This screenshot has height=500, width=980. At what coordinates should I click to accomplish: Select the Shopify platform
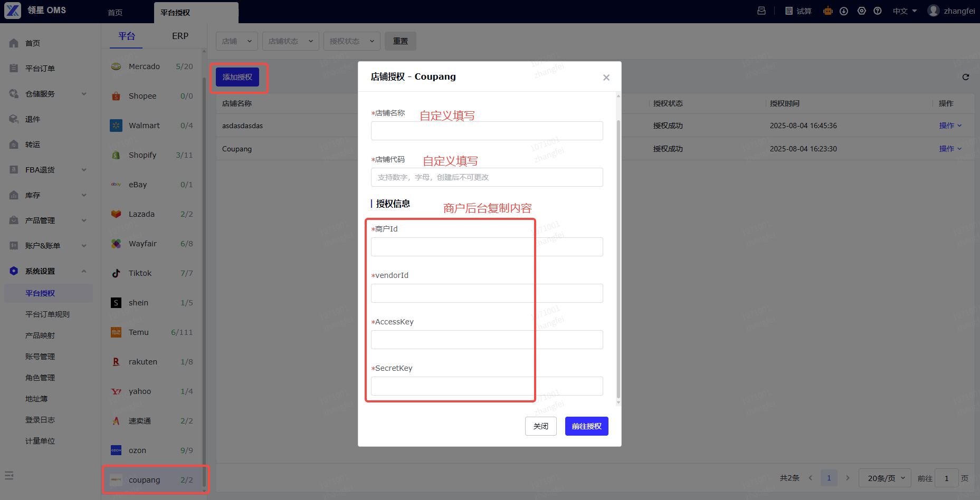(151, 155)
